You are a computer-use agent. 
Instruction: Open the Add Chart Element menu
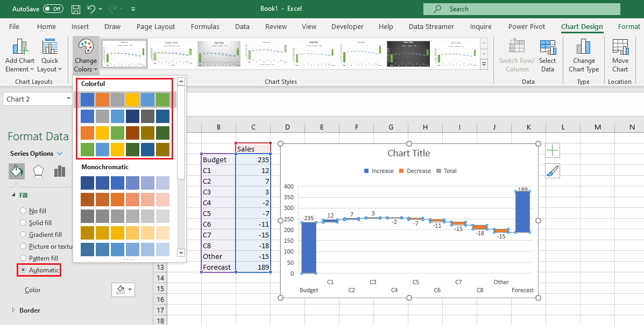(x=20, y=55)
